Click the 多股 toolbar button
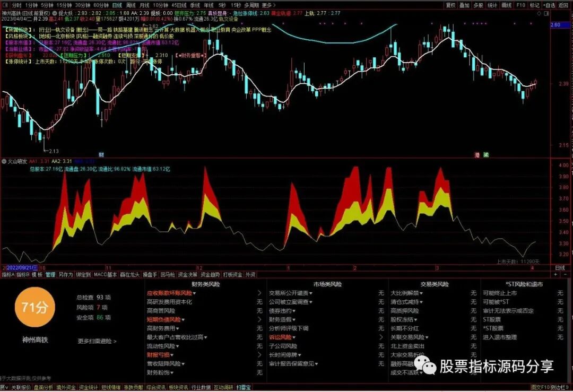573x392 pixels. [x=479, y=5]
